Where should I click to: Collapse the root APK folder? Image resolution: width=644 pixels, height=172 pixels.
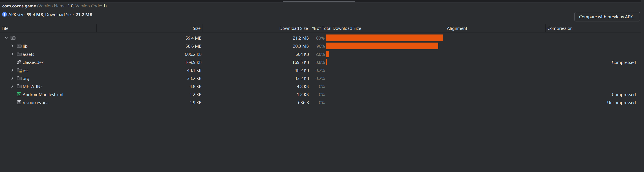(x=6, y=38)
